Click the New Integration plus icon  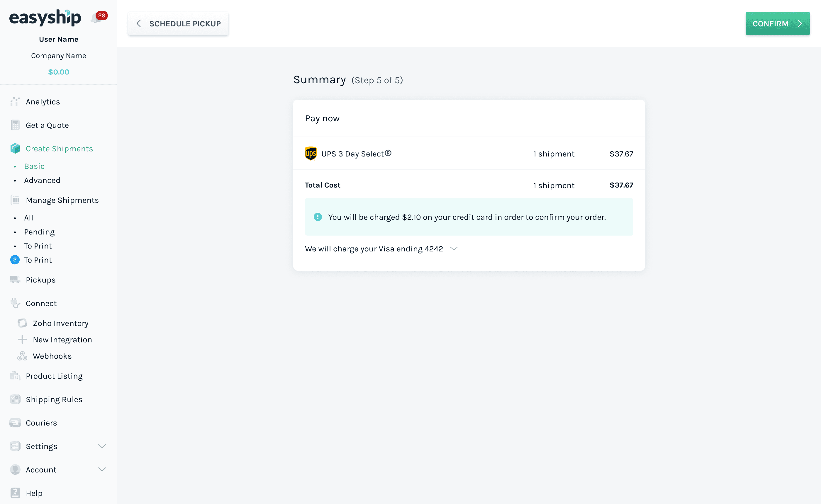(x=22, y=339)
